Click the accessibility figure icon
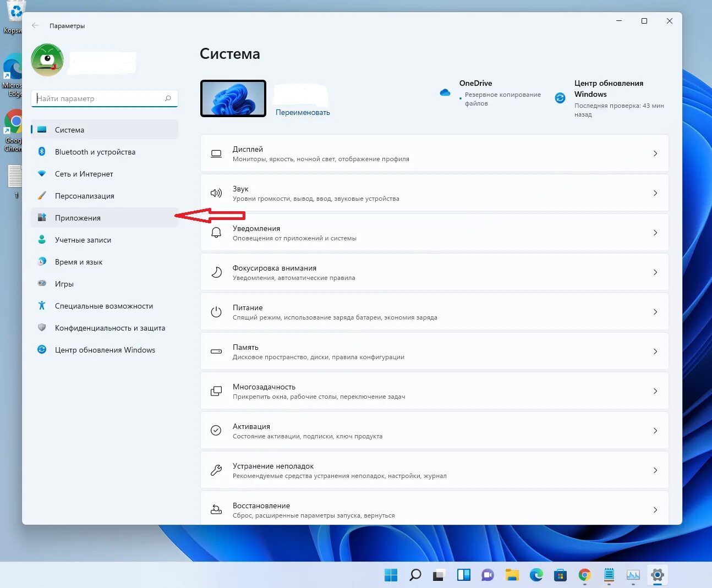Screen dimensions: 712x588 (x=42, y=306)
